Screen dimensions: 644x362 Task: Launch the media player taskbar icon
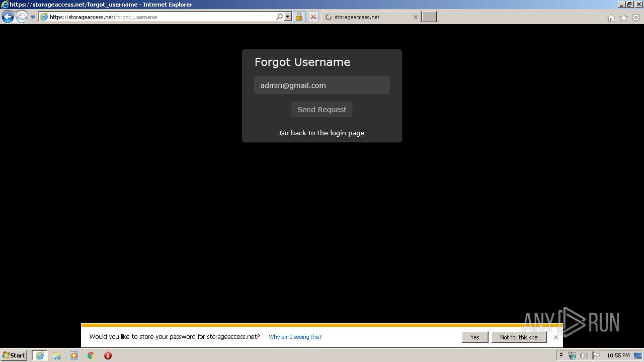point(74,355)
